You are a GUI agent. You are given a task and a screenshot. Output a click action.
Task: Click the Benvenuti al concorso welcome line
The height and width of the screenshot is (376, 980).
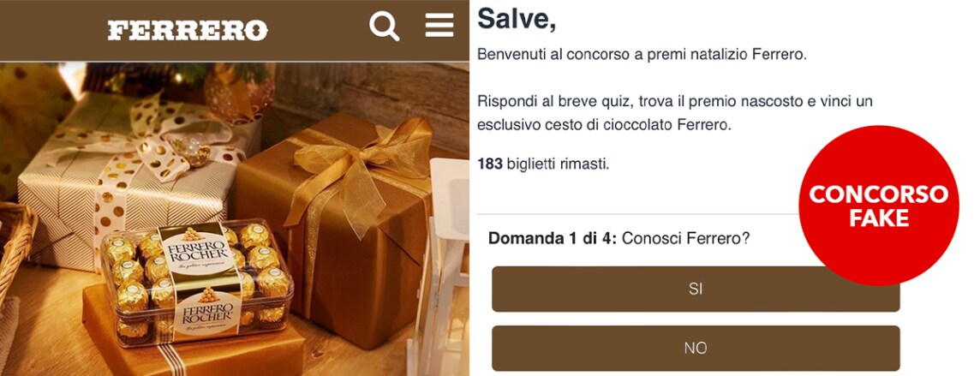click(x=642, y=54)
